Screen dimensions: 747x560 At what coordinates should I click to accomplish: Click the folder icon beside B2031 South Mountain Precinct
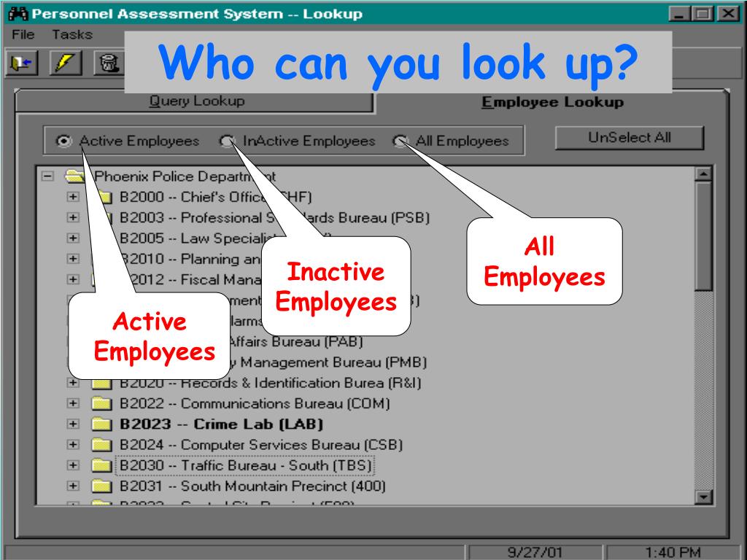click(x=101, y=486)
